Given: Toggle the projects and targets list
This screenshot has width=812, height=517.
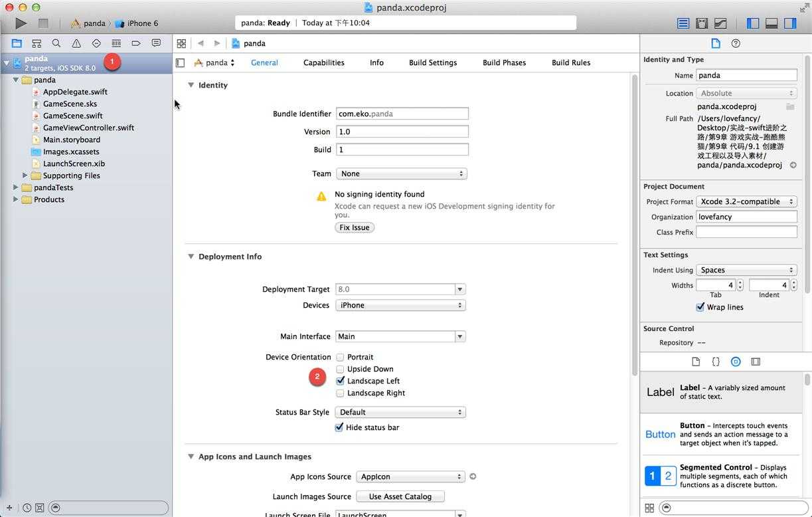Looking at the screenshot, I should (x=180, y=62).
